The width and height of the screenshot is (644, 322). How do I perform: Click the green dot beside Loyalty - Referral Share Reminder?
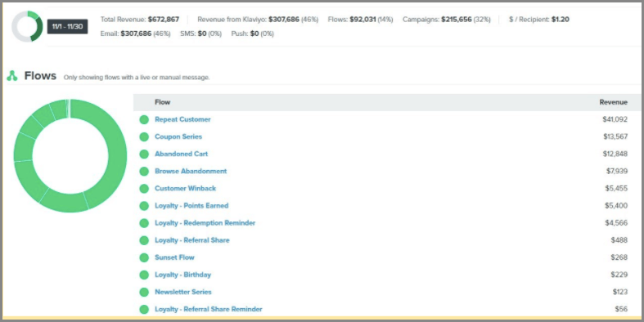pyautogui.click(x=144, y=309)
